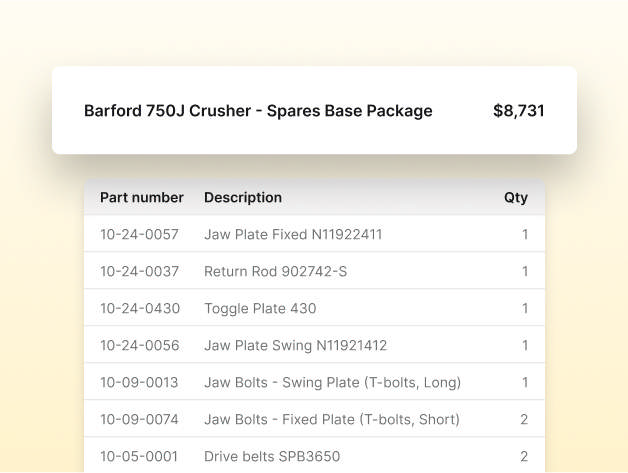Click Jaw Bolts - Swing Plate description
Image resolution: width=628 pixels, height=473 pixels.
332,383
